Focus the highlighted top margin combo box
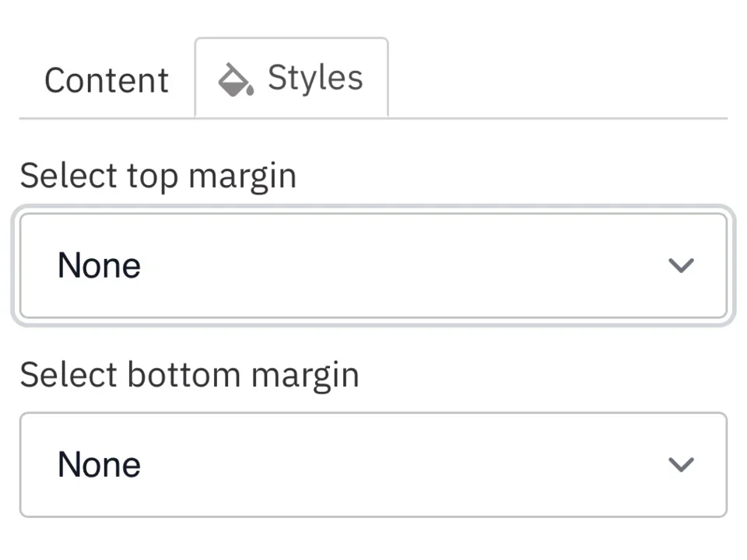 pyautogui.click(x=372, y=265)
